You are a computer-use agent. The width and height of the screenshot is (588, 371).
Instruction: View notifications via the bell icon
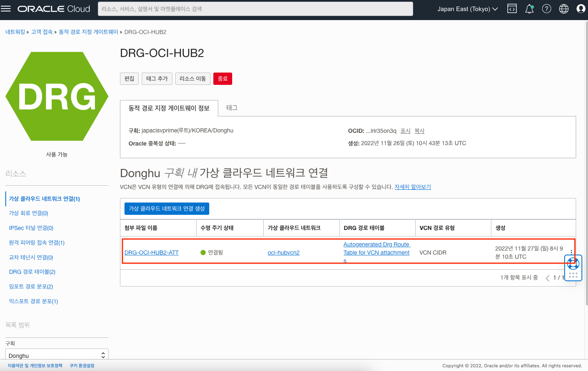coord(529,8)
